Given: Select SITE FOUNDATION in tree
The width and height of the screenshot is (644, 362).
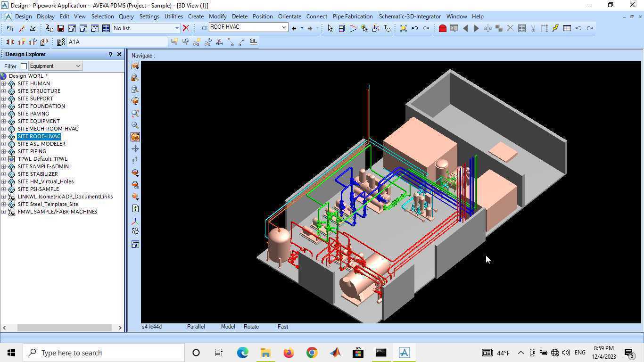Looking at the screenshot, I should (x=41, y=106).
